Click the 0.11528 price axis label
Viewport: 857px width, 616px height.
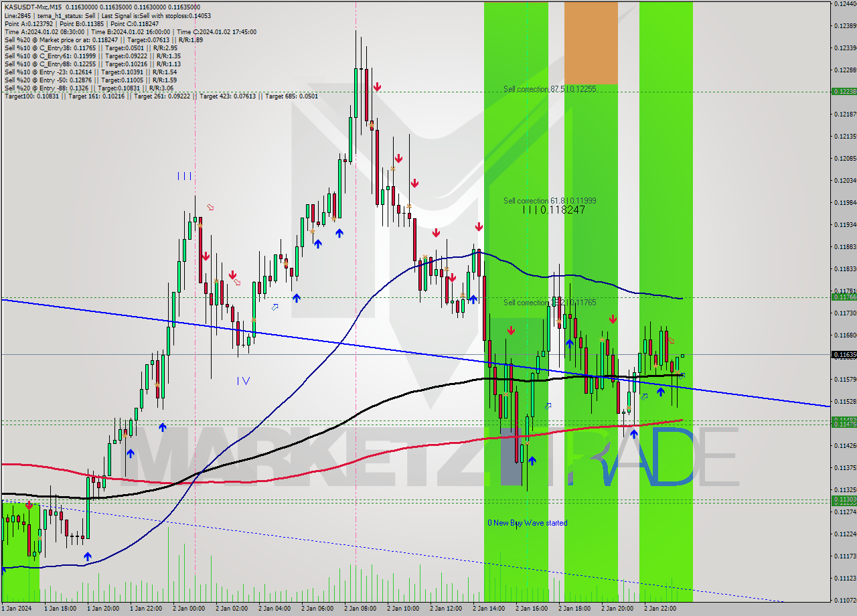845,401
